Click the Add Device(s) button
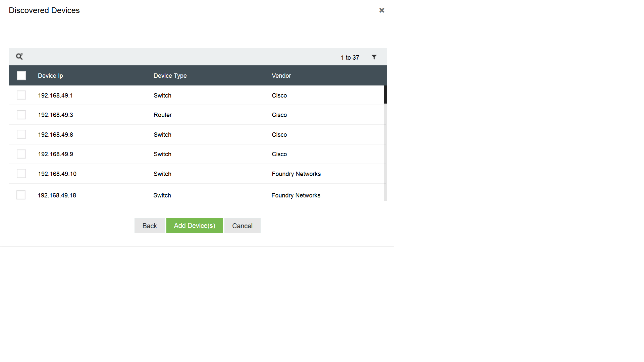Viewport: 644px width, 362px height. (194, 226)
